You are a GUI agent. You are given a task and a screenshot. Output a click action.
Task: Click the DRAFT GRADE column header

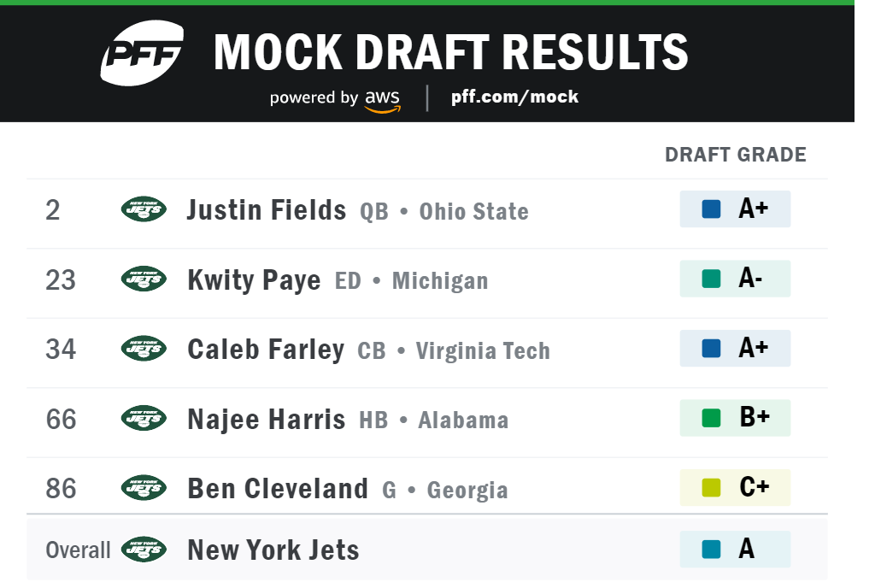736,155
